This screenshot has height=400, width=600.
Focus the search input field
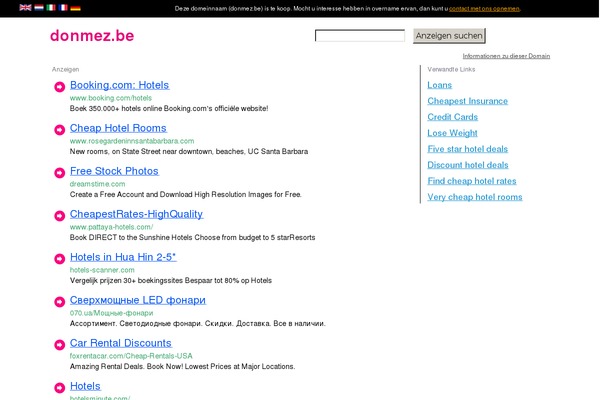[x=360, y=36]
